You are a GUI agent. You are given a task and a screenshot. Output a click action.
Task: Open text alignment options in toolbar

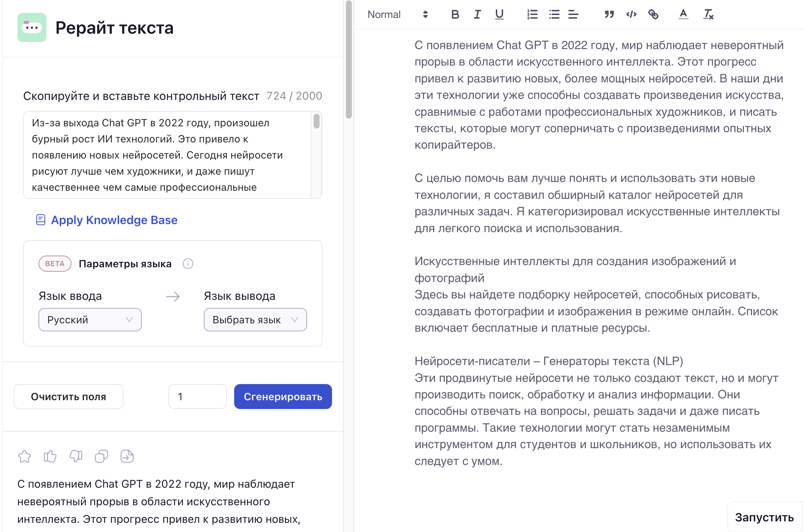pos(573,14)
